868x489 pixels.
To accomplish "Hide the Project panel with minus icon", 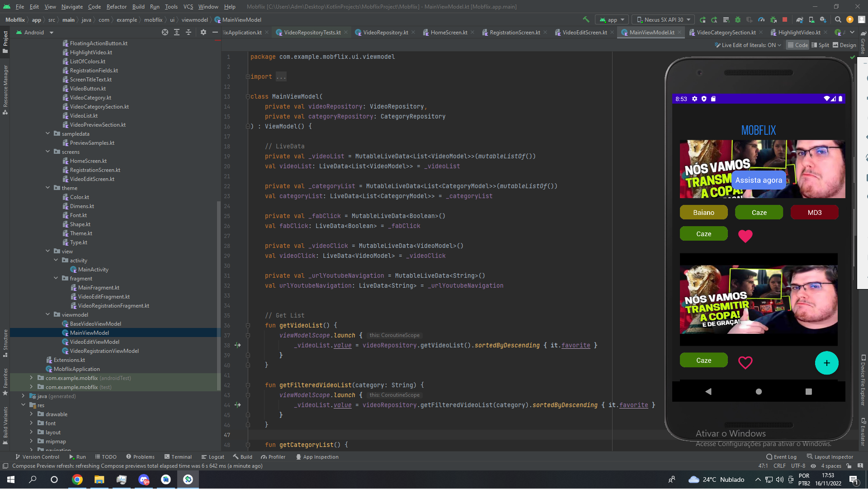I will click(215, 33).
